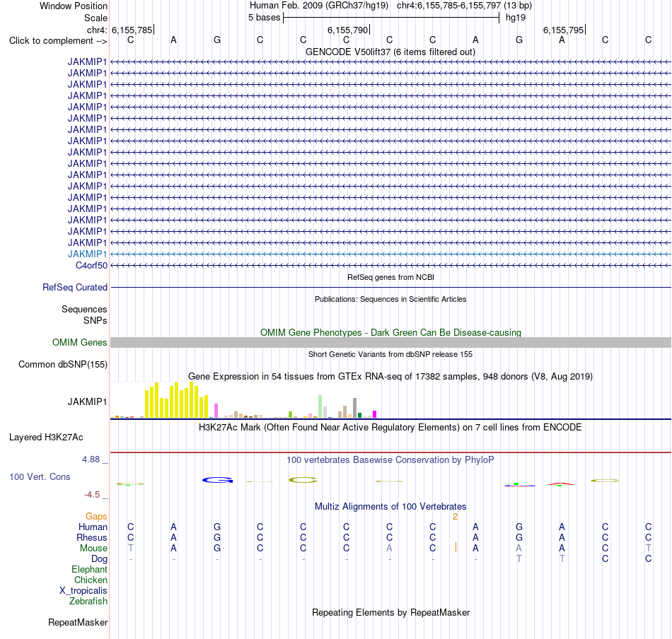Click the 4.88 upper scale value
Screen dimensions: 672x639
point(91,459)
